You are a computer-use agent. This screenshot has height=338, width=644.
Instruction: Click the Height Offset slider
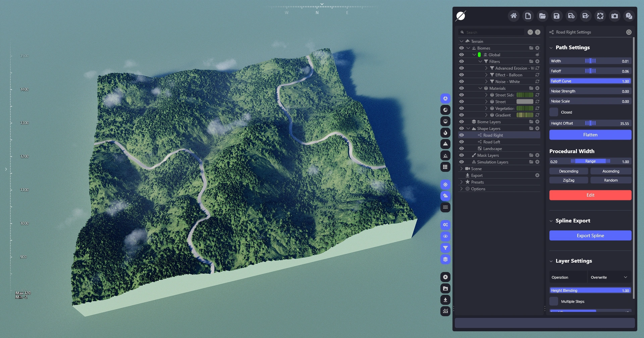point(590,123)
